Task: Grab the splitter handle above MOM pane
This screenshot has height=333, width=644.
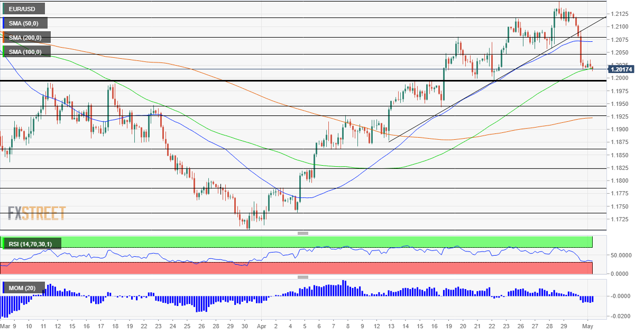Action: tap(303, 277)
